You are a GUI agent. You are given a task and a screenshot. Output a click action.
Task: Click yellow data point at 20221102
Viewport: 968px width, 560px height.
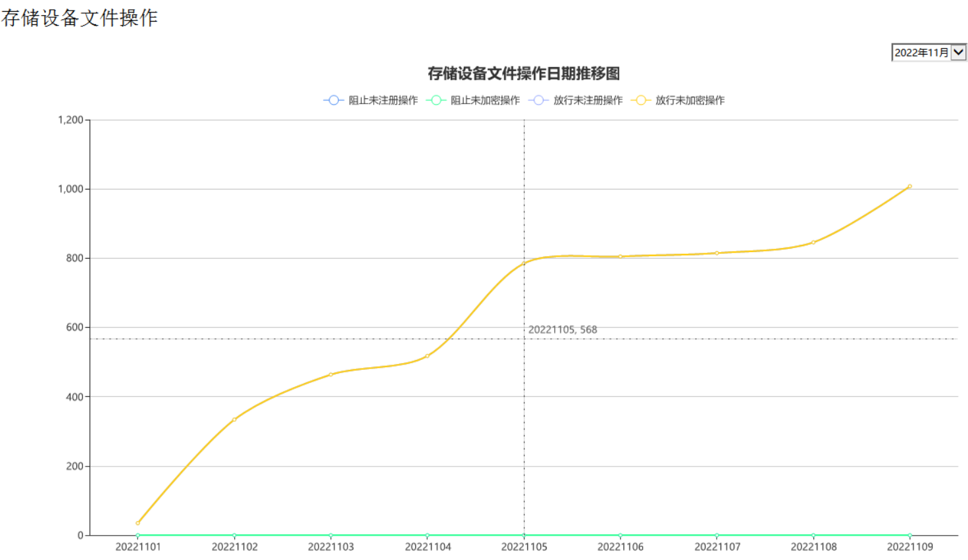[234, 420]
